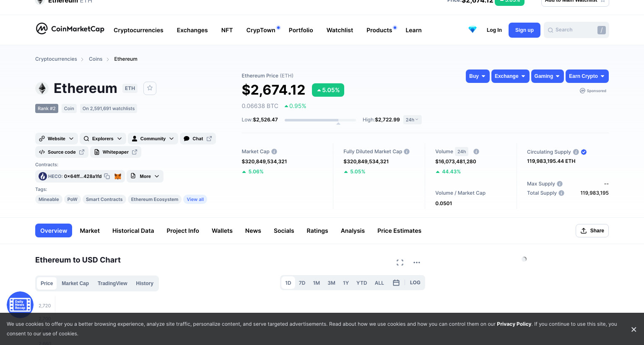Open Daily News Recap widget
This screenshot has width=644, height=345.
[x=20, y=305]
